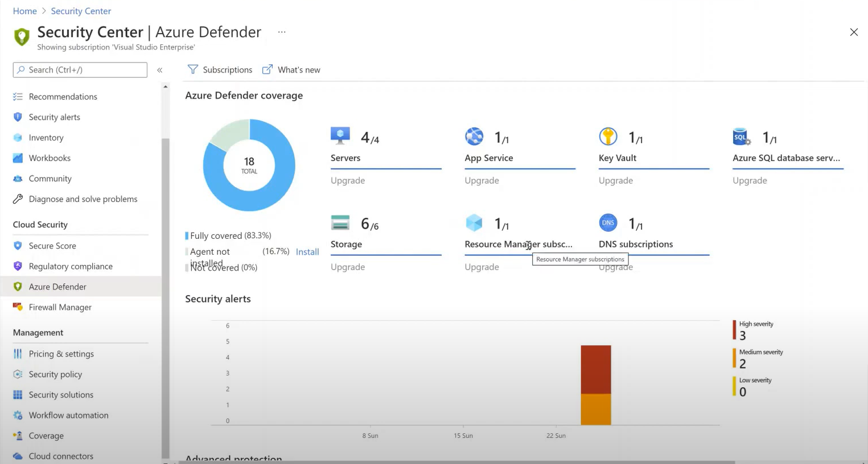This screenshot has width=868, height=464.
Task: Collapse the sidebar with the double chevron
Action: (x=160, y=70)
